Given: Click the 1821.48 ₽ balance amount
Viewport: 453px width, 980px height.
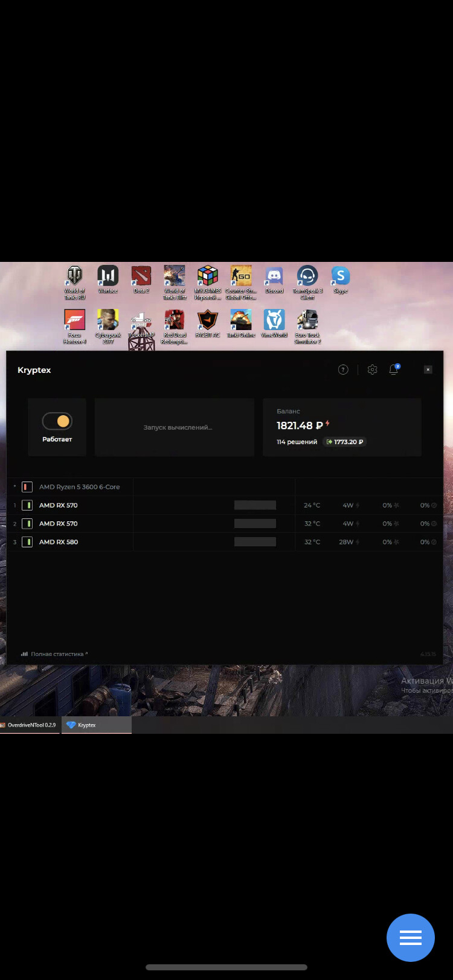Looking at the screenshot, I should point(300,425).
